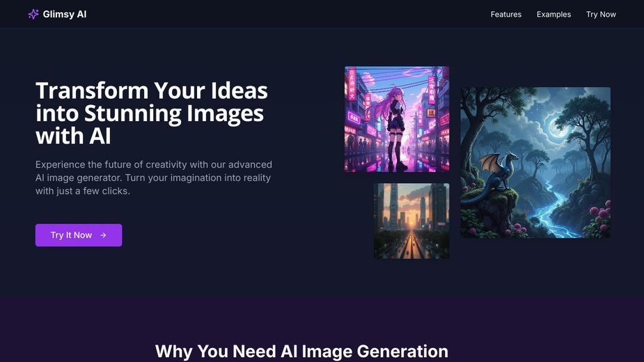Open the Examples navigation item
The height and width of the screenshot is (362, 644).
click(553, 15)
